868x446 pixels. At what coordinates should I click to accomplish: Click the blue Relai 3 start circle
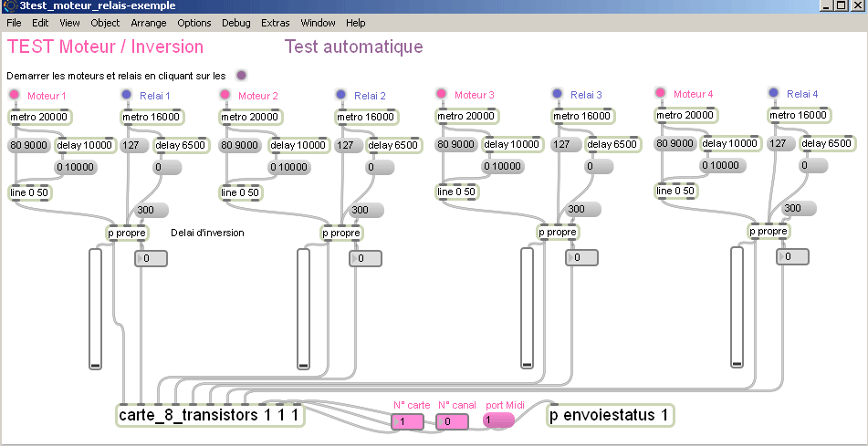(557, 94)
